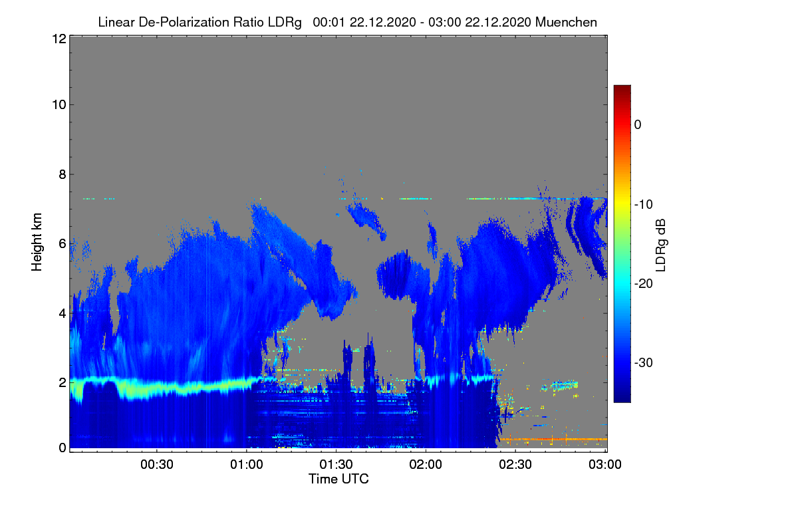Click the 10 km height tick label
The width and height of the screenshot is (798, 532).
click(x=59, y=104)
